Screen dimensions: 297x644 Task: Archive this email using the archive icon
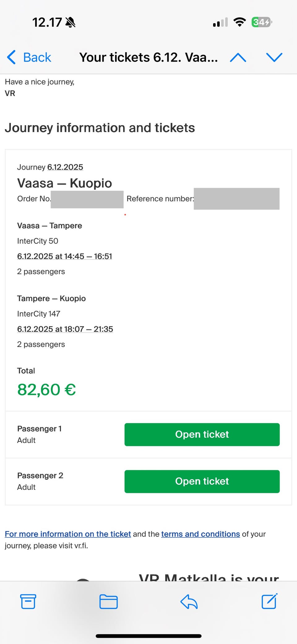coord(28,602)
